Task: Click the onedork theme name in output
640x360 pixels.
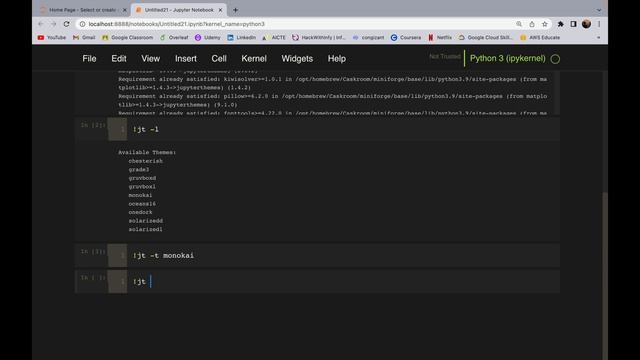Action: tap(140, 212)
